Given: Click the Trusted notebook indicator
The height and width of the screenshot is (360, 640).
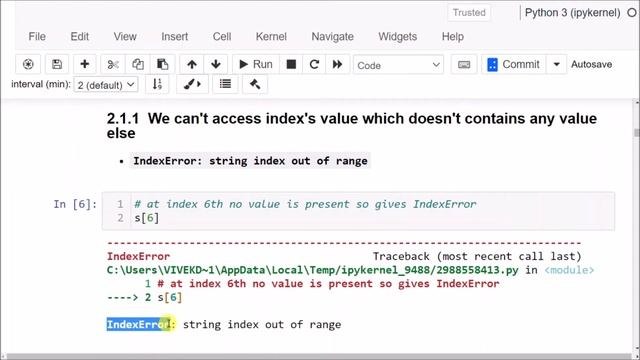Looking at the screenshot, I should click(469, 13).
